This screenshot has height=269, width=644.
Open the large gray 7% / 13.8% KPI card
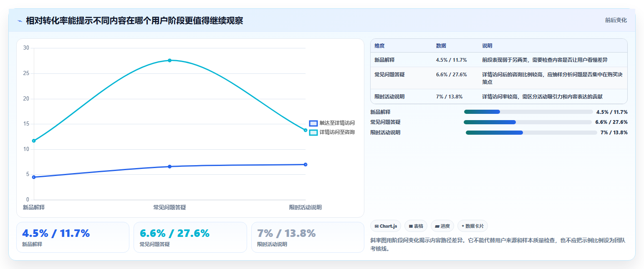308,237
